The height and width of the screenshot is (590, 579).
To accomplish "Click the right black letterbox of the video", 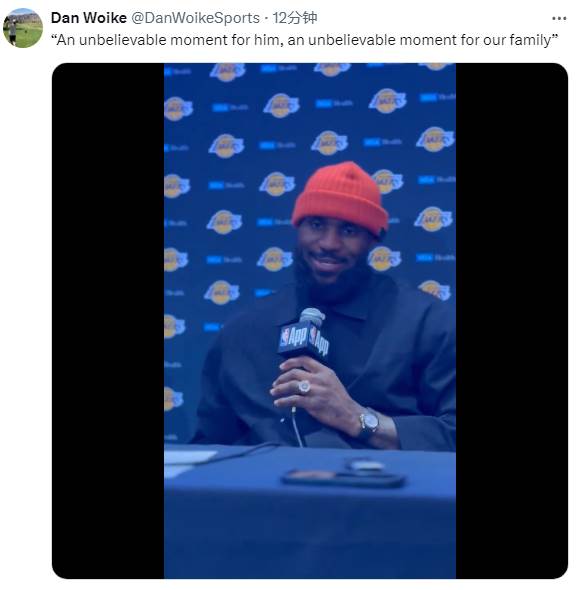I will pyautogui.click(x=512, y=321).
